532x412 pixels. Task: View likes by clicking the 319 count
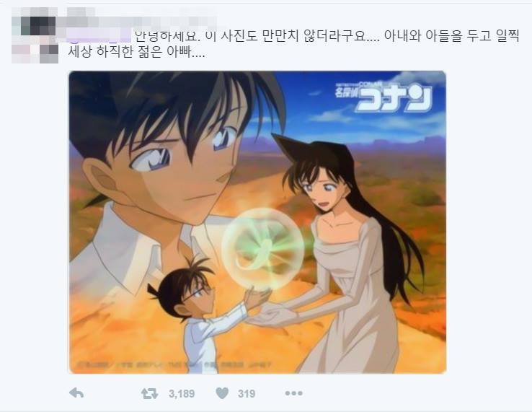coord(247,394)
